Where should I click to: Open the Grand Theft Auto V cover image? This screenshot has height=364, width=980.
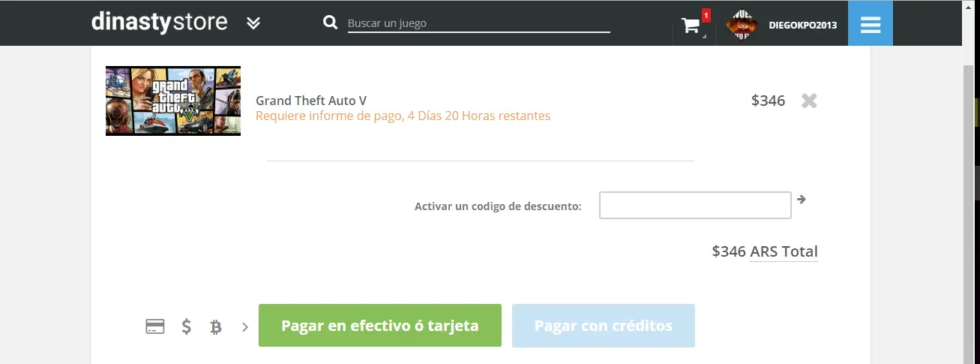tap(173, 101)
